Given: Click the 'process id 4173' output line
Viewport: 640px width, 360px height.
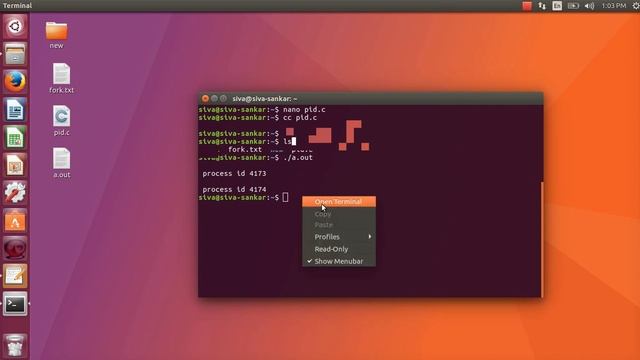Looking at the screenshot, I should pos(234,173).
